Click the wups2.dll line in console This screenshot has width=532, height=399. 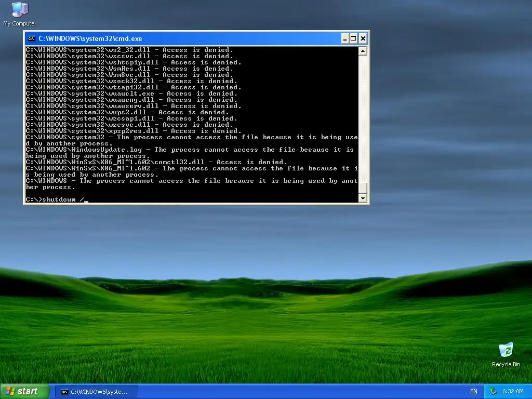coord(127,112)
